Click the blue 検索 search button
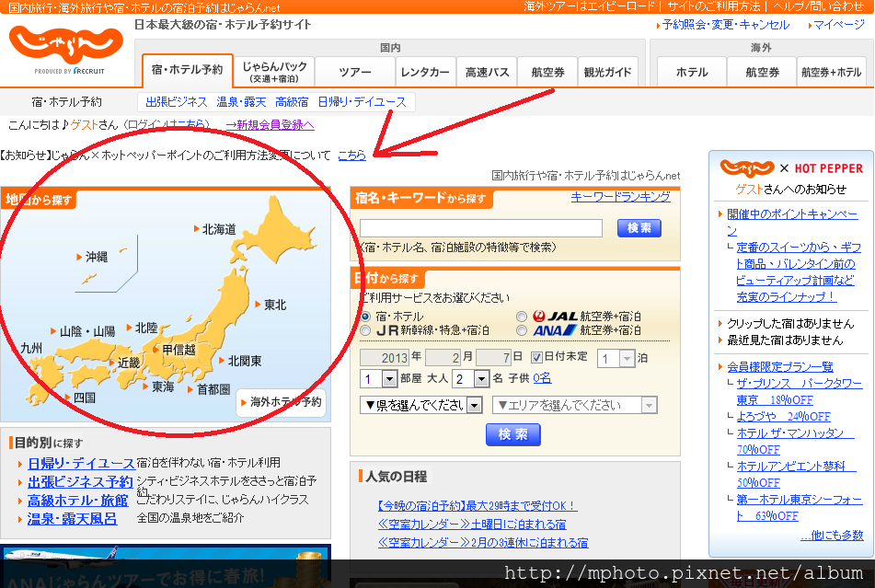Screen dimensions: 875x588 click(512, 435)
